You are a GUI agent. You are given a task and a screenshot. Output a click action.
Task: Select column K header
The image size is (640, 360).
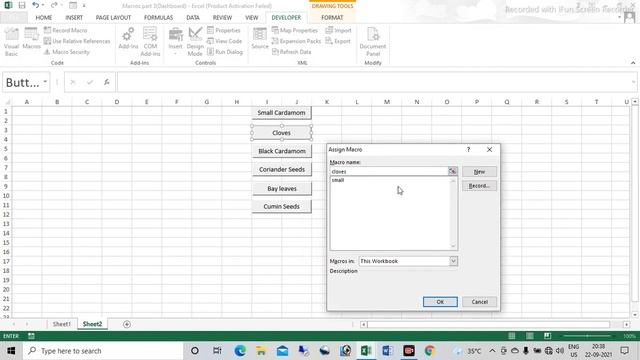(327, 102)
